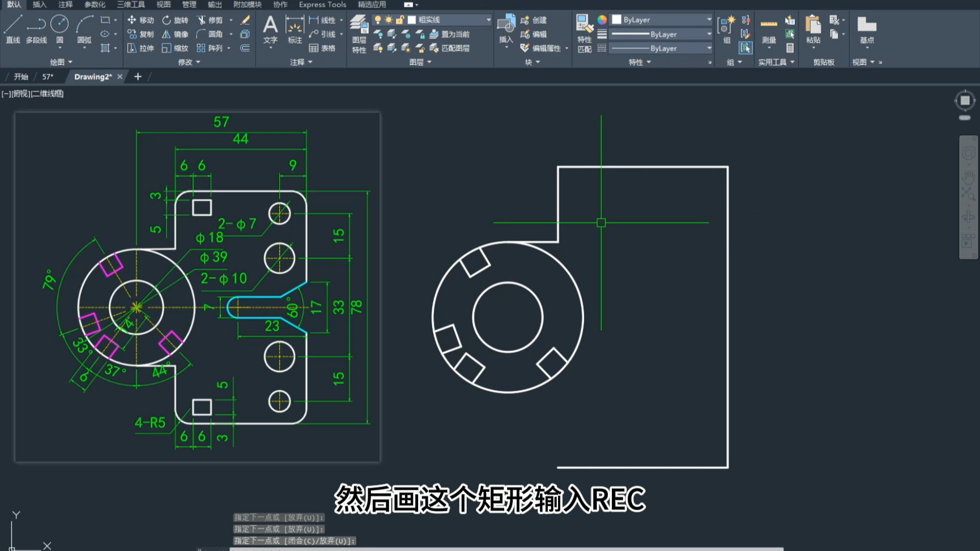
Task: Click the Offset icon in Modify panel
Action: (x=245, y=48)
